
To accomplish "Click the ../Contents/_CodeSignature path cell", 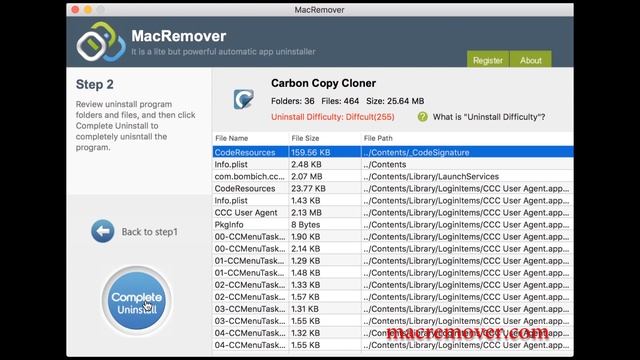I will click(x=467, y=152).
